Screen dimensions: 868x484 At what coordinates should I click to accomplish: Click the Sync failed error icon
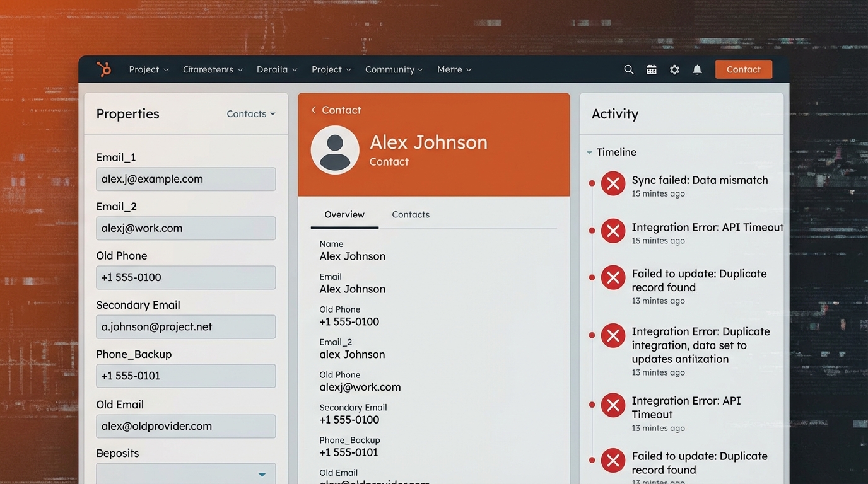(613, 183)
